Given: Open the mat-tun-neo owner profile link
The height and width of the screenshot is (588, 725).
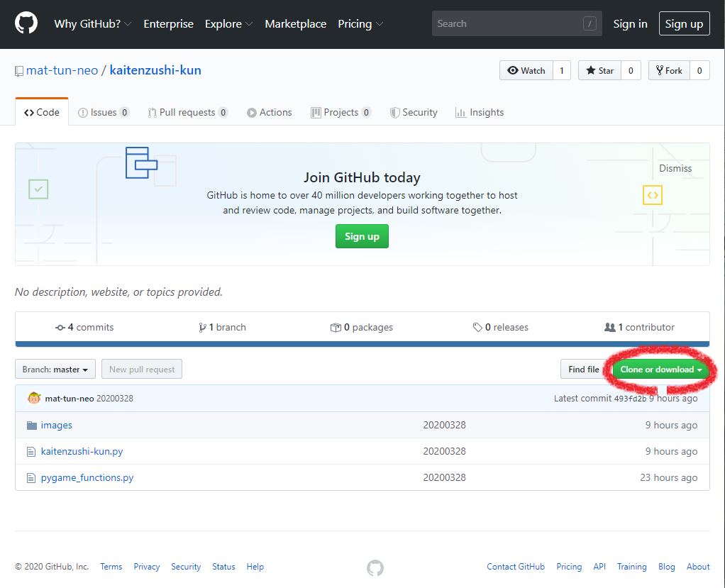Looking at the screenshot, I should pyautogui.click(x=62, y=70).
